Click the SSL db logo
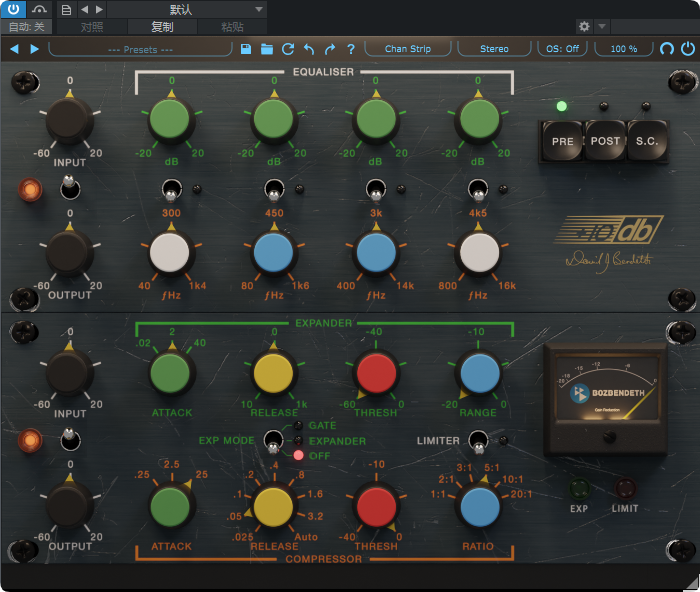 coord(609,229)
